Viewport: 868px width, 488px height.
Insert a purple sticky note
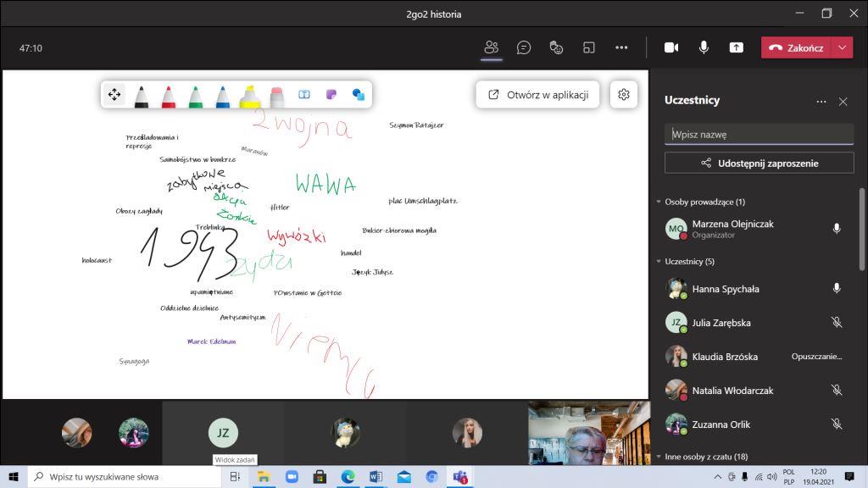tap(331, 95)
